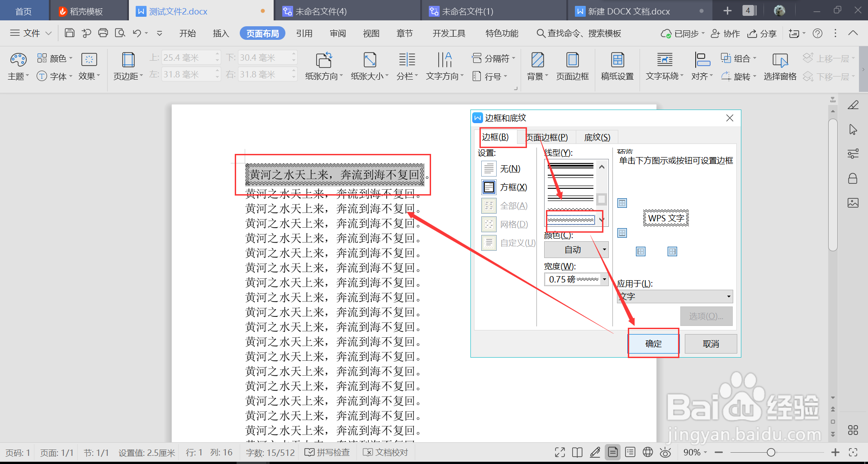Open the 颜色 theme colors option
Viewport: 868px width, 464px height.
pyautogui.click(x=55, y=58)
